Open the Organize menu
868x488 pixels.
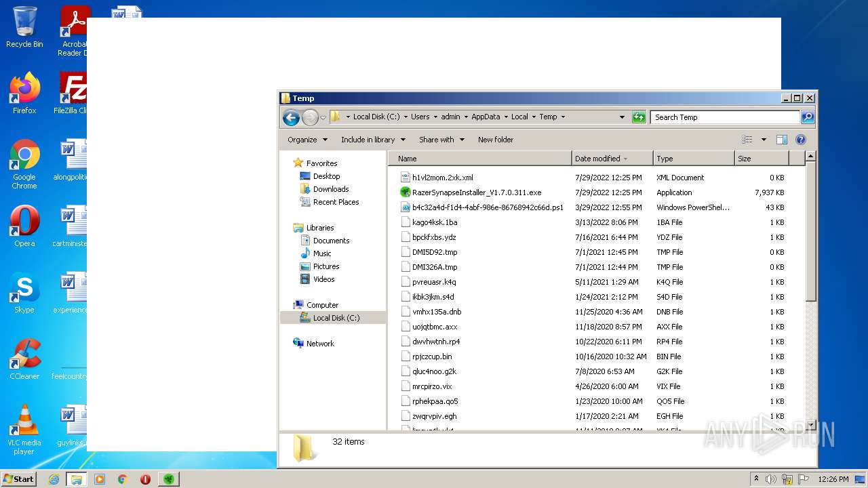point(307,140)
